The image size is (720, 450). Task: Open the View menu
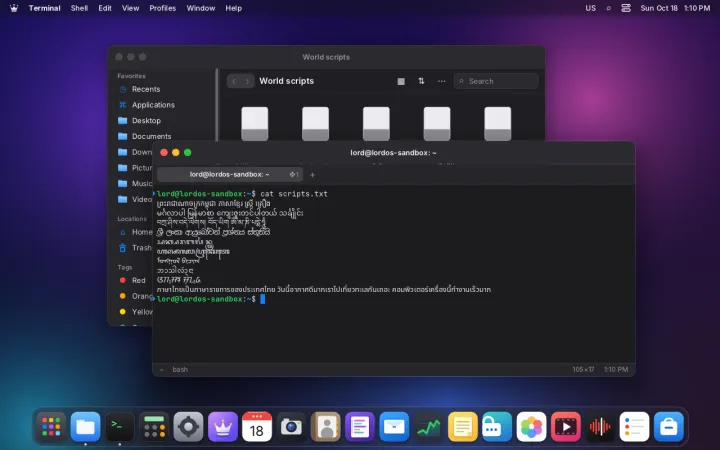tap(130, 8)
